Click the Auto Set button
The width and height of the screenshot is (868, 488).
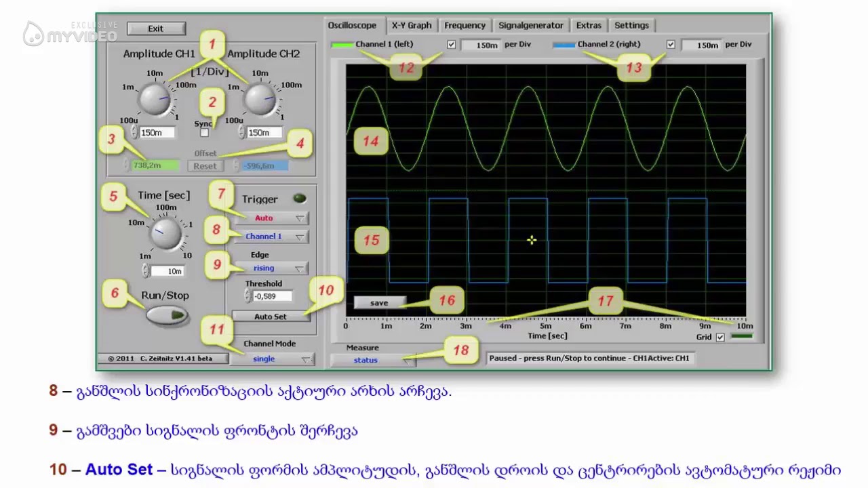click(x=271, y=317)
